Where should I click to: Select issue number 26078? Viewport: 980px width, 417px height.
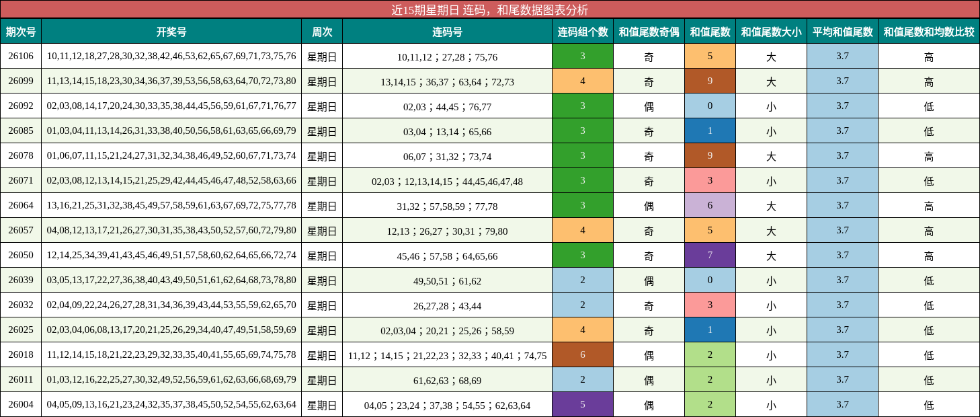pyautogui.click(x=21, y=155)
